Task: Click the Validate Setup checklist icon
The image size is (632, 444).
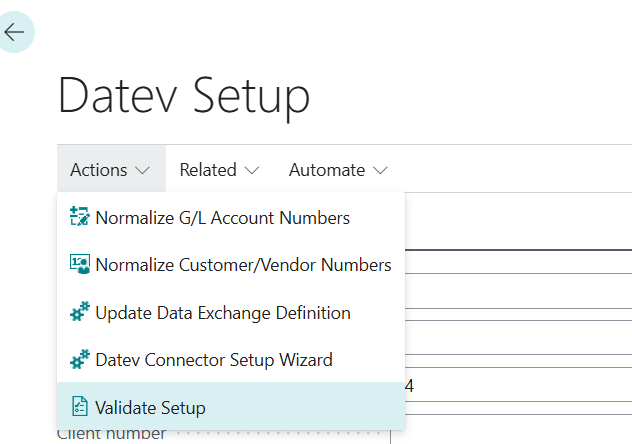Action: point(79,407)
